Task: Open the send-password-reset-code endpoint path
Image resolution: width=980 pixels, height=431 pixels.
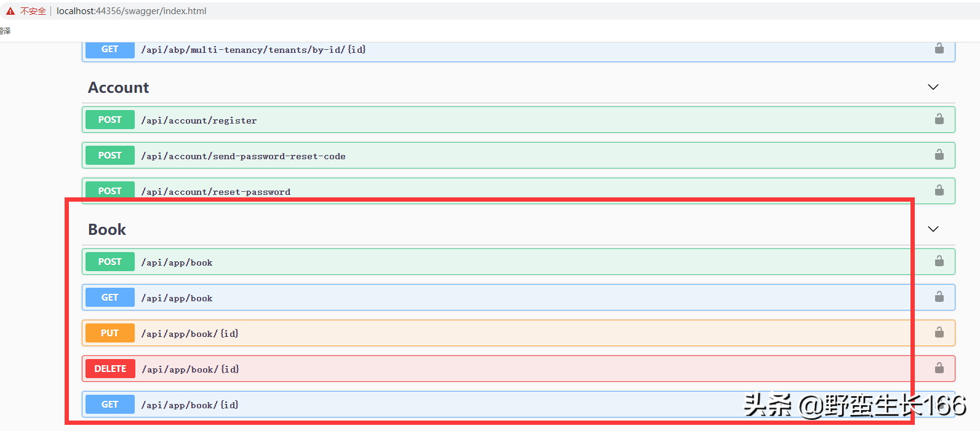Action: 243,156
